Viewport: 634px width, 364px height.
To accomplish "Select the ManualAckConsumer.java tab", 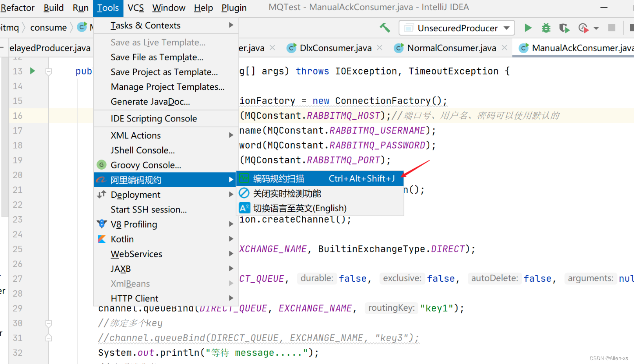I will 583,48.
